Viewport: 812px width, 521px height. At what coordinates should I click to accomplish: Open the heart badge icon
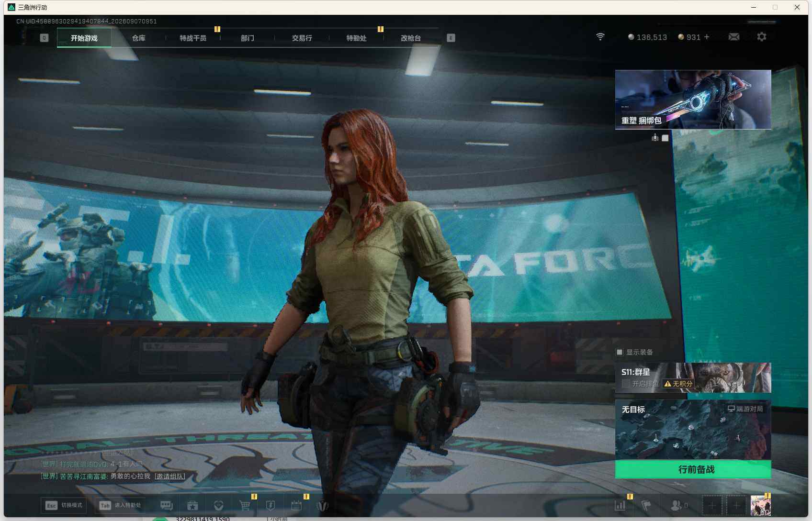(x=218, y=505)
